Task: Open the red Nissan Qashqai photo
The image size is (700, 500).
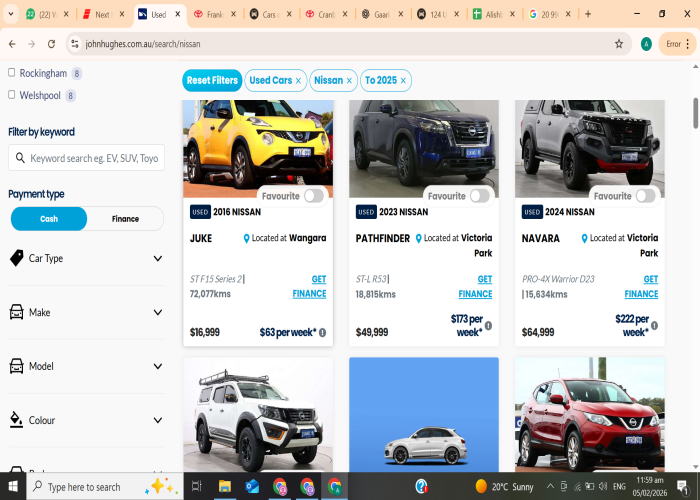Action: pyautogui.click(x=590, y=414)
